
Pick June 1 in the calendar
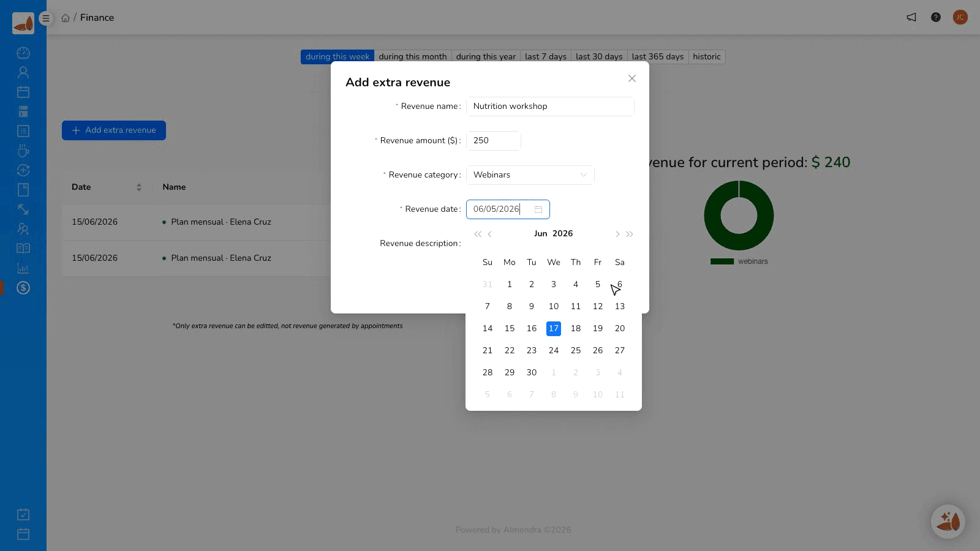click(x=510, y=285)
